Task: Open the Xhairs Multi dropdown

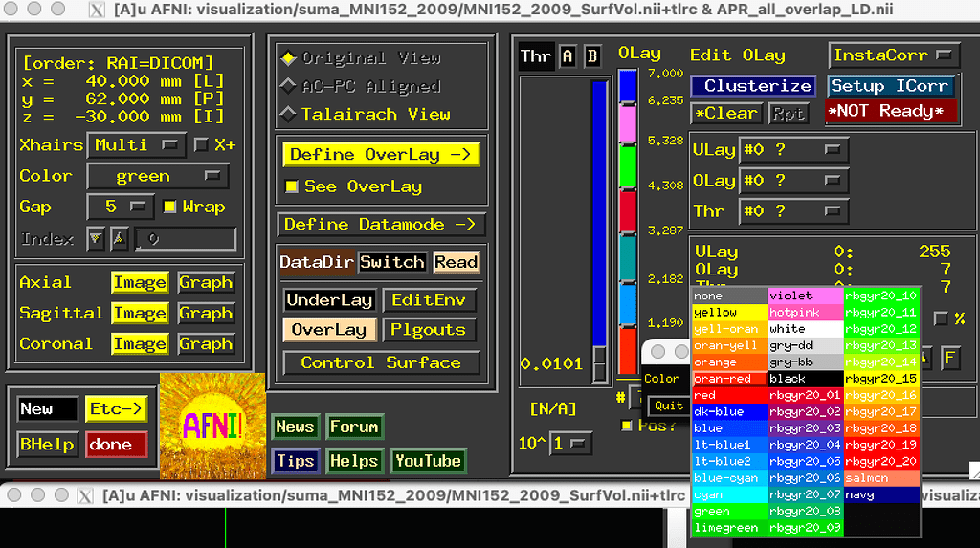Action: tap(136, 145)
